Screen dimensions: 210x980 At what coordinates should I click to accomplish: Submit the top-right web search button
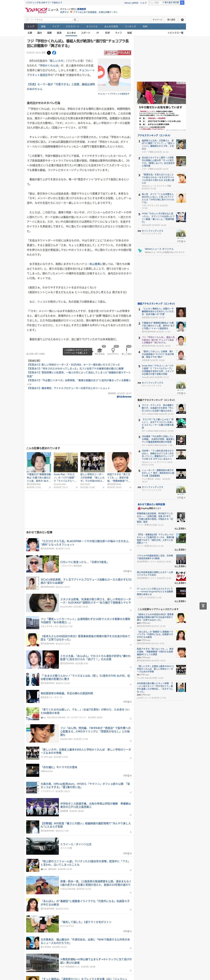coord(182,3)
